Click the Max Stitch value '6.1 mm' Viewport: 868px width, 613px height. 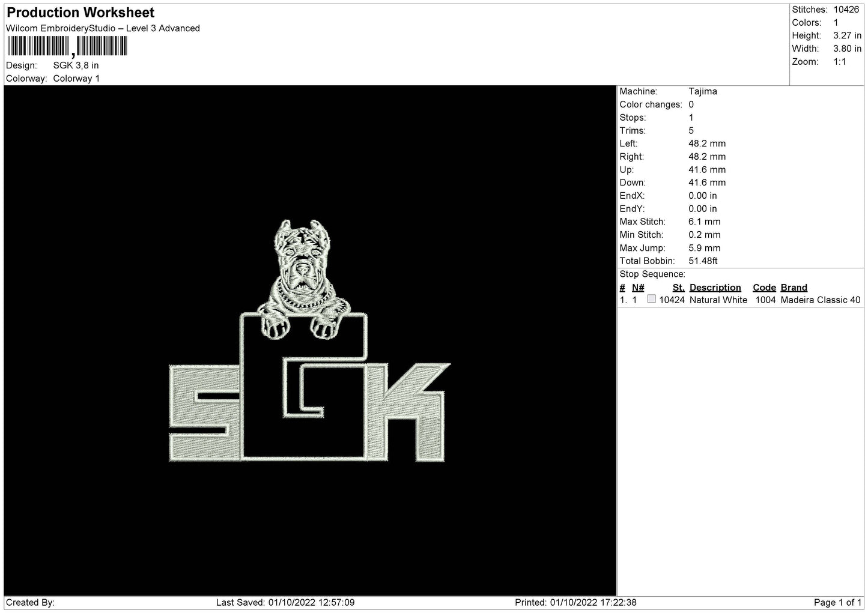tap(704, 222)
